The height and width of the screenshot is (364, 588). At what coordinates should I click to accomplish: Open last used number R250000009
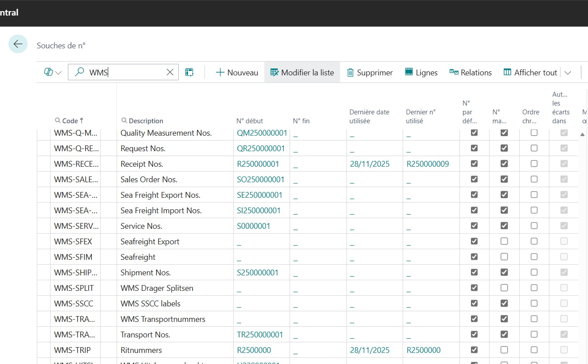tap(427, 164)
